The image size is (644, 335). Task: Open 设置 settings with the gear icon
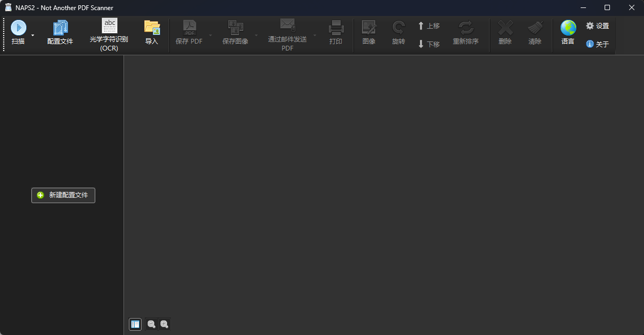[x=597, y=26]
